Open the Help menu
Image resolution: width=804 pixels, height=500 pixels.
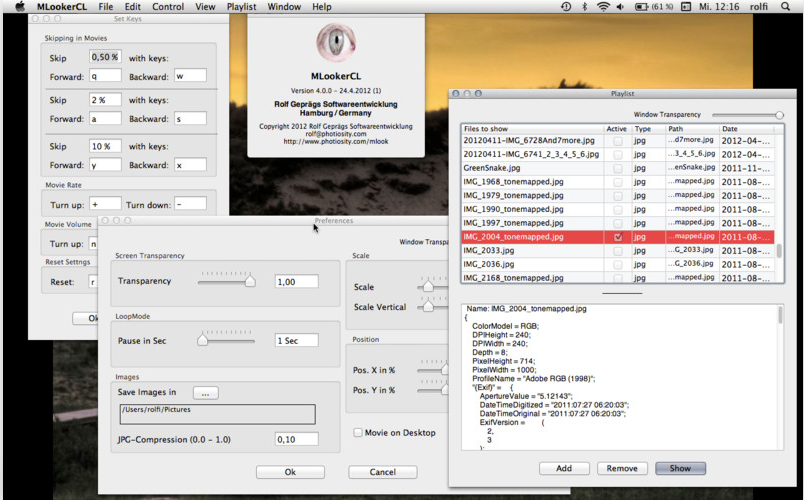coord(321,7)
